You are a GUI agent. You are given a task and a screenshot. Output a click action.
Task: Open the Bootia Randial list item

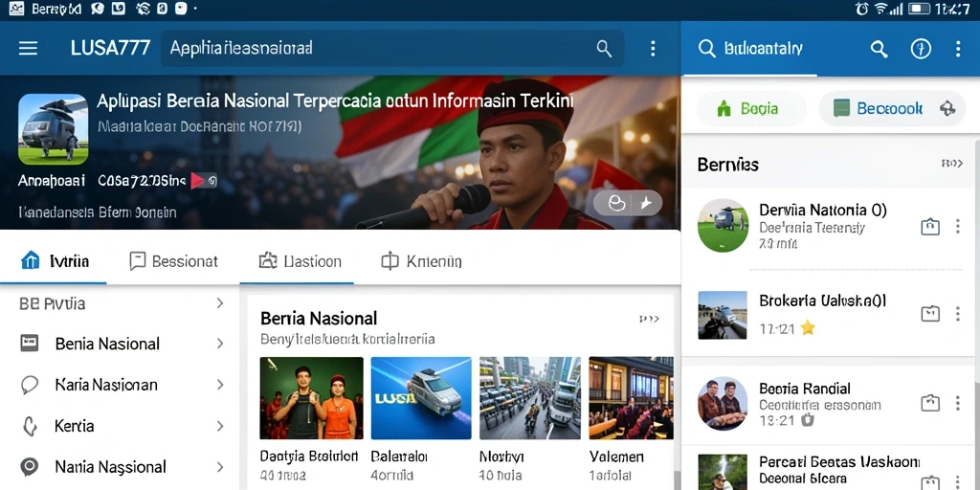(x=830, y=403)
